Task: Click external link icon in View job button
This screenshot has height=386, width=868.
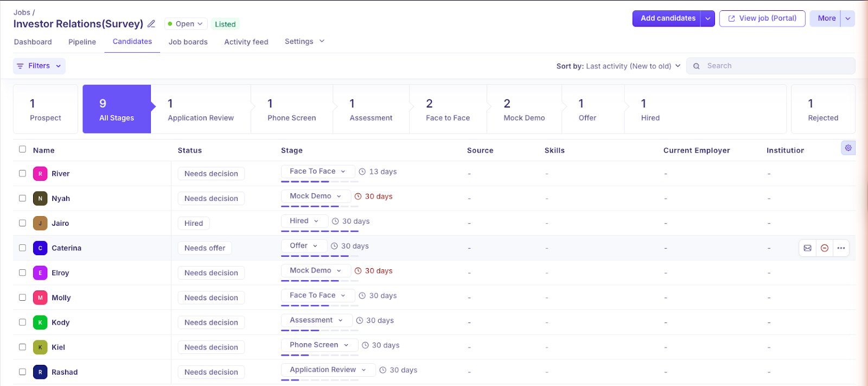Action: (x=731, y=18)
